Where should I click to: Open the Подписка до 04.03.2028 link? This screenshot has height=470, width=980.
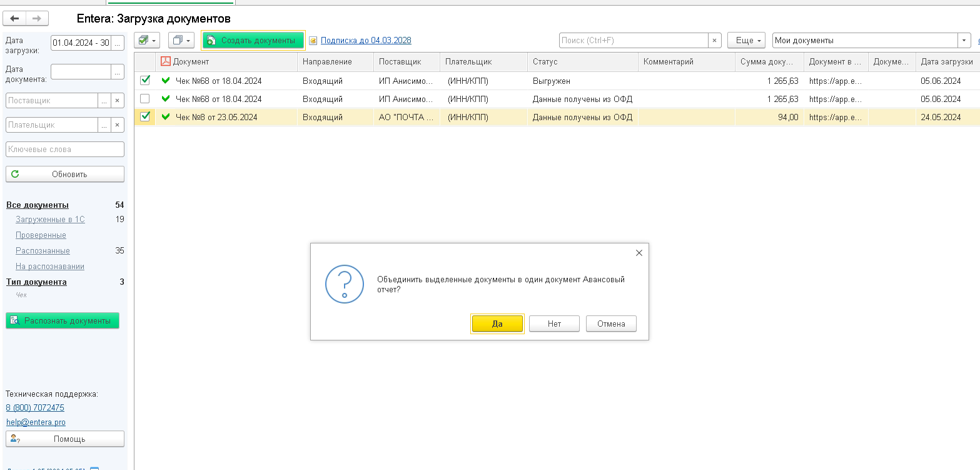(x=366, y=41)
